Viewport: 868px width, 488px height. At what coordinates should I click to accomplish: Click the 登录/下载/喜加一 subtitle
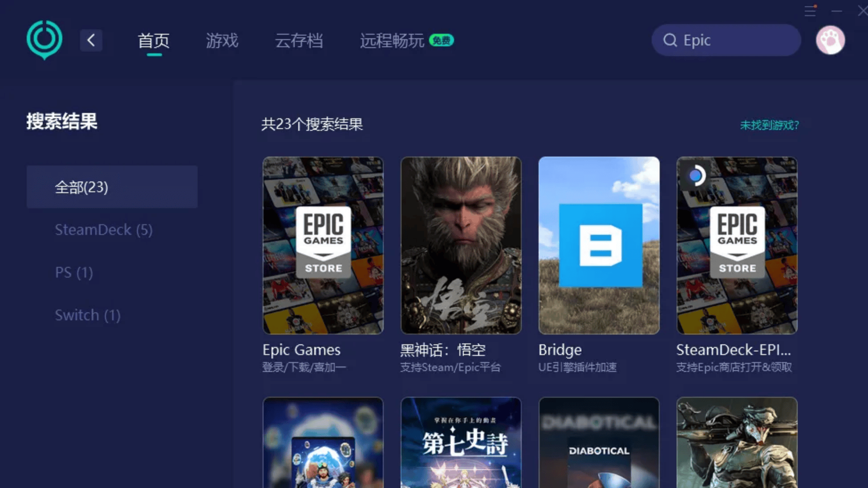(304, 367)
